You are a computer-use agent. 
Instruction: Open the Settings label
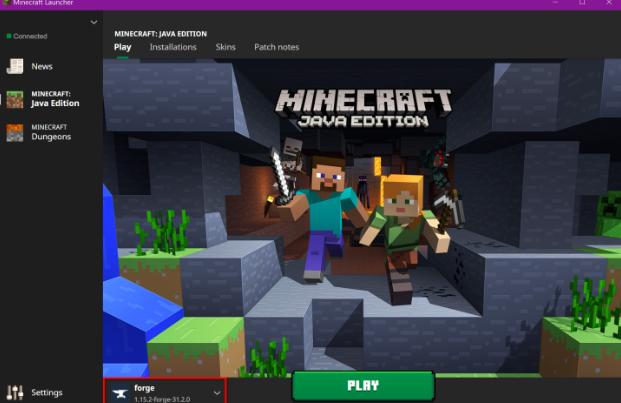point(47,393)
